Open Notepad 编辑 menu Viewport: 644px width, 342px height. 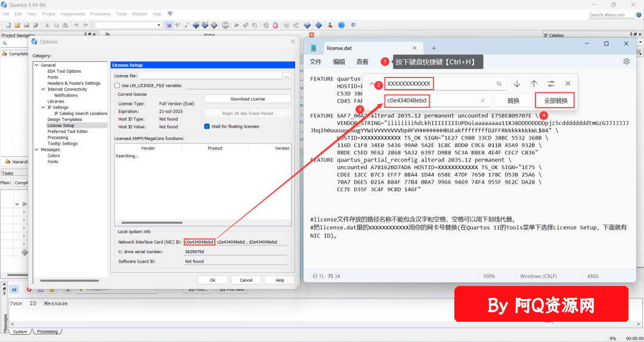[339, 61]
